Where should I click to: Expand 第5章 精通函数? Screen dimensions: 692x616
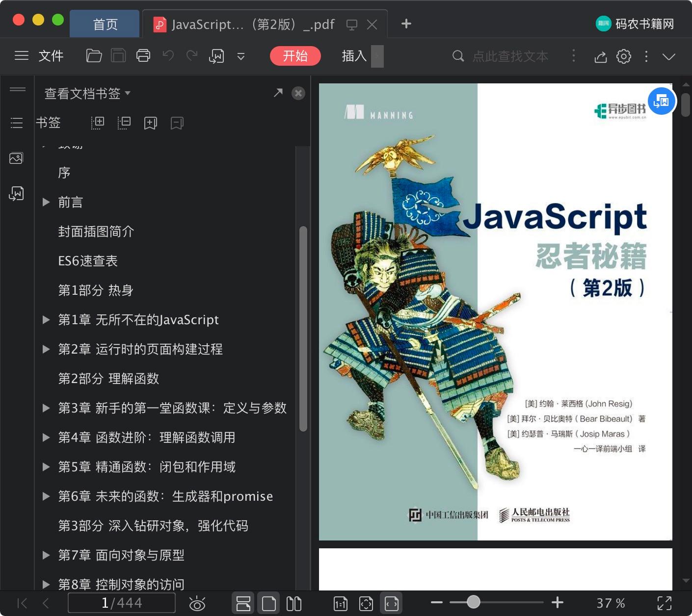(46, 467)
